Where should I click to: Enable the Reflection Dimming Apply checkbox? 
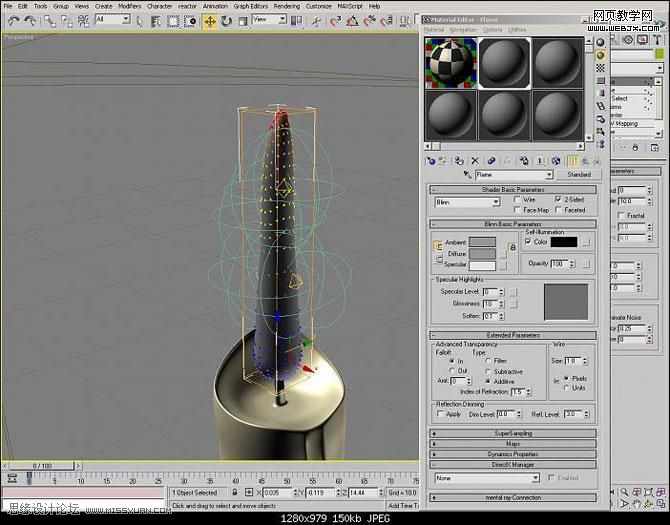[x=440, y=414]
